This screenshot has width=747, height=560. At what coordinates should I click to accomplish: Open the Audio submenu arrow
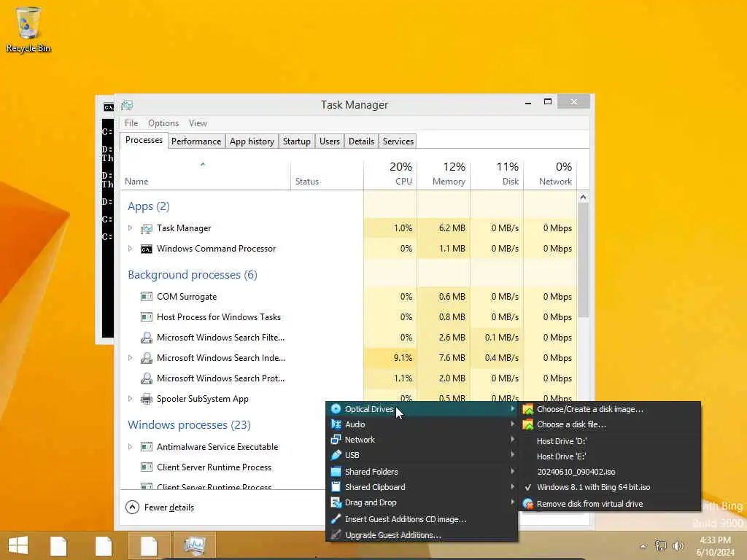(x=512, y=424)
